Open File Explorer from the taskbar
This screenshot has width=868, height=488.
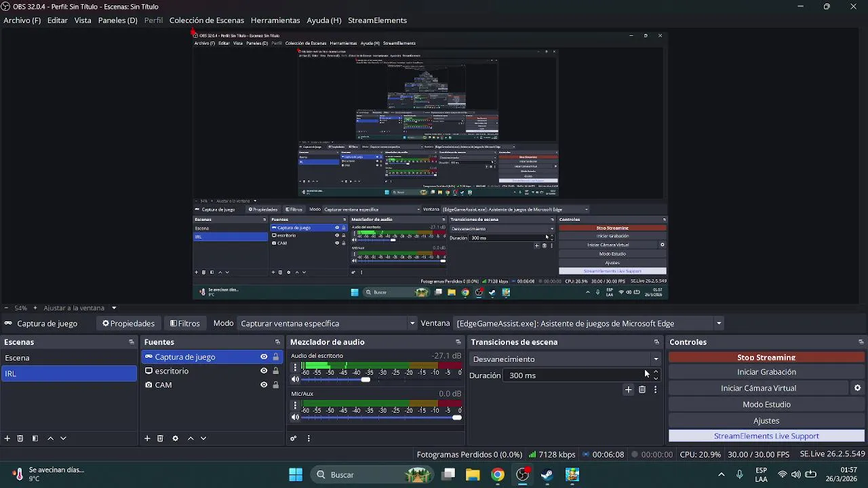point(473,474)
